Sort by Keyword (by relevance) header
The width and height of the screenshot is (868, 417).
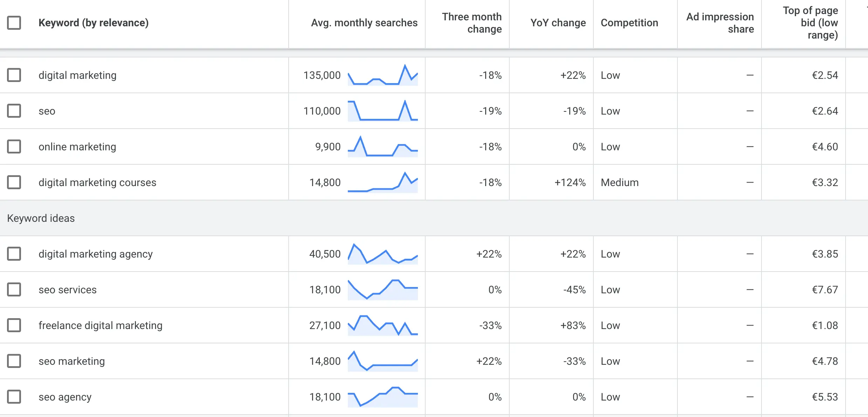(94, 23)
